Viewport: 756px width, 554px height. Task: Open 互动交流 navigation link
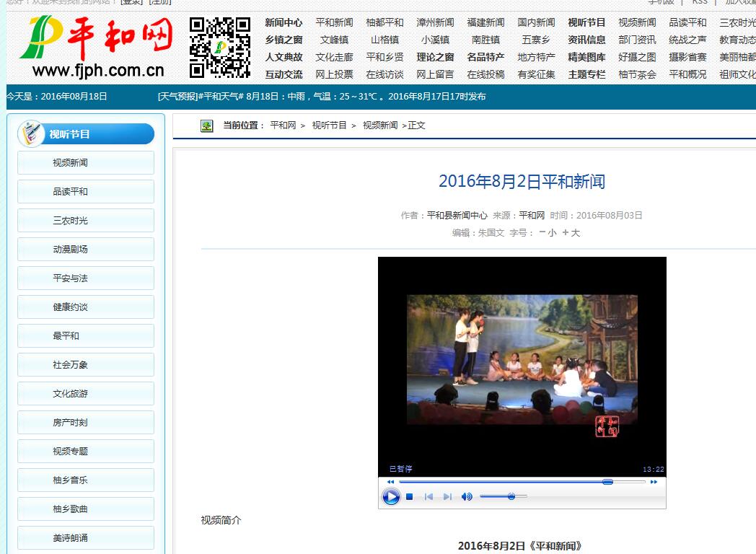tap(283, 74)
